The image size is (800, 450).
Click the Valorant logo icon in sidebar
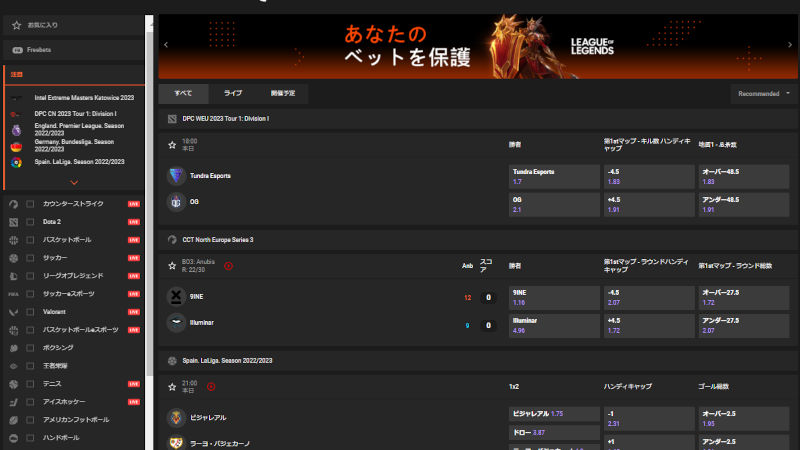click(x=14, y=311)
